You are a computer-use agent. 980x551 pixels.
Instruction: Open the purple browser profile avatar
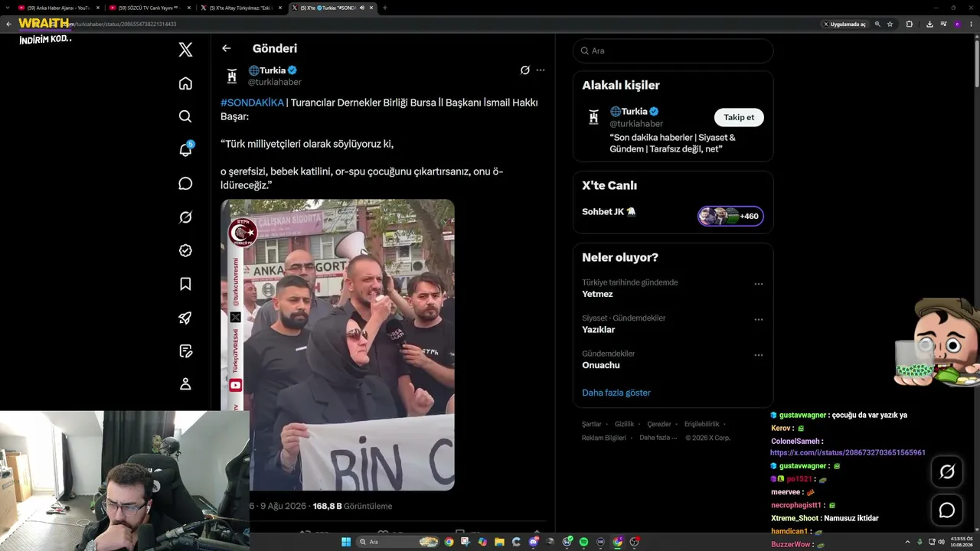pos(957,24)
